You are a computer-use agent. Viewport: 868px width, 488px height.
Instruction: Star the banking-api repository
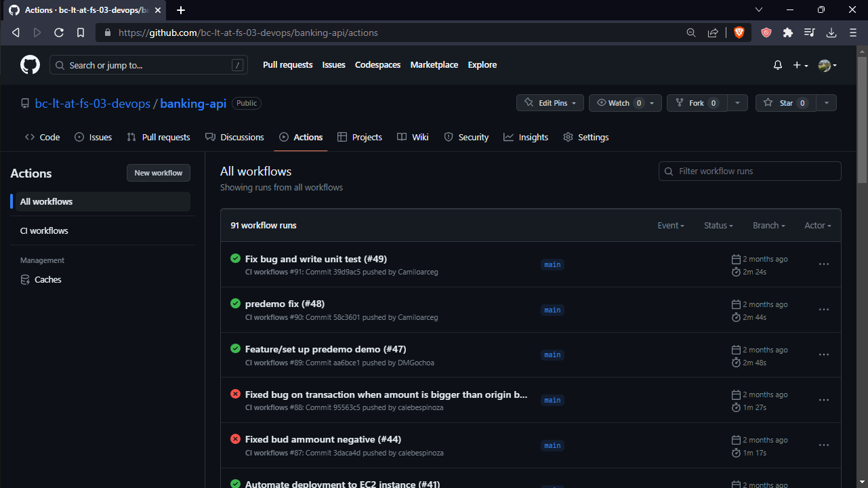point(785,102)
